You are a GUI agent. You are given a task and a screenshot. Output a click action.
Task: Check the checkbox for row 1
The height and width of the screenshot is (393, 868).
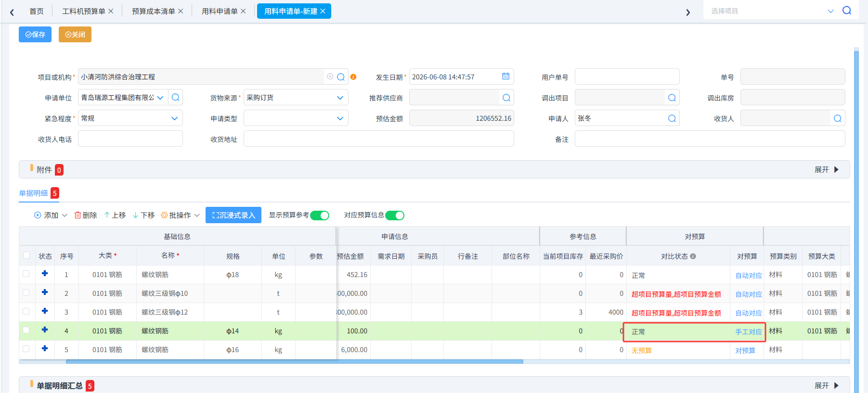coord(26,274)
